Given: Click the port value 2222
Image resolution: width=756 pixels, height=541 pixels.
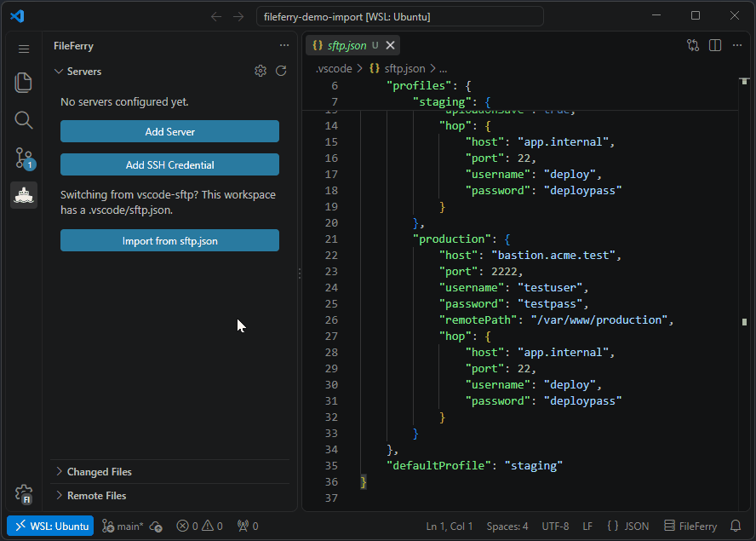Looking at the screenshot, I should pyautogui.click(x=504, y=271).
